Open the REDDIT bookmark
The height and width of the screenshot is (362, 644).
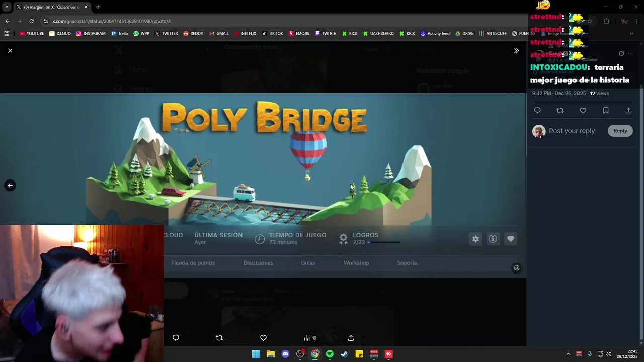[193, 34]
